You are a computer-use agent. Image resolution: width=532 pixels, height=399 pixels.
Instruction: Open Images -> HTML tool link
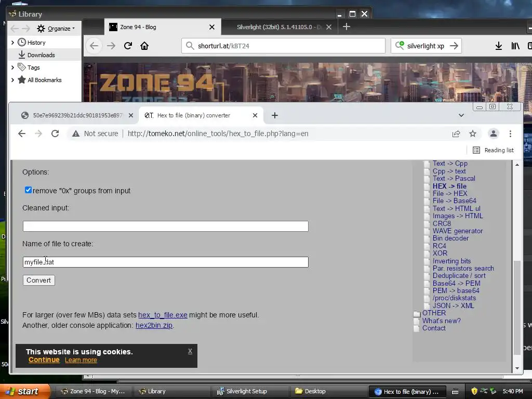[x=458, y=216]
